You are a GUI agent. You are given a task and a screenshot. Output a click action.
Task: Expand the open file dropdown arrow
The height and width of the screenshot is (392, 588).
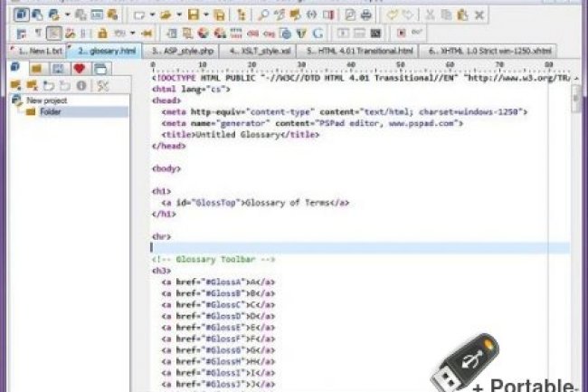point(179,15)
